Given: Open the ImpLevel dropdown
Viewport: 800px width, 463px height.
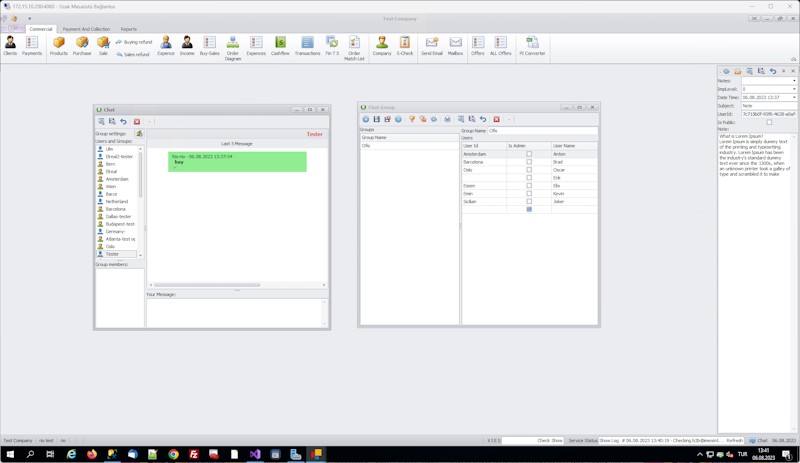Looking at the screenshot, I should pyautogui.click(x=794, y=89).
